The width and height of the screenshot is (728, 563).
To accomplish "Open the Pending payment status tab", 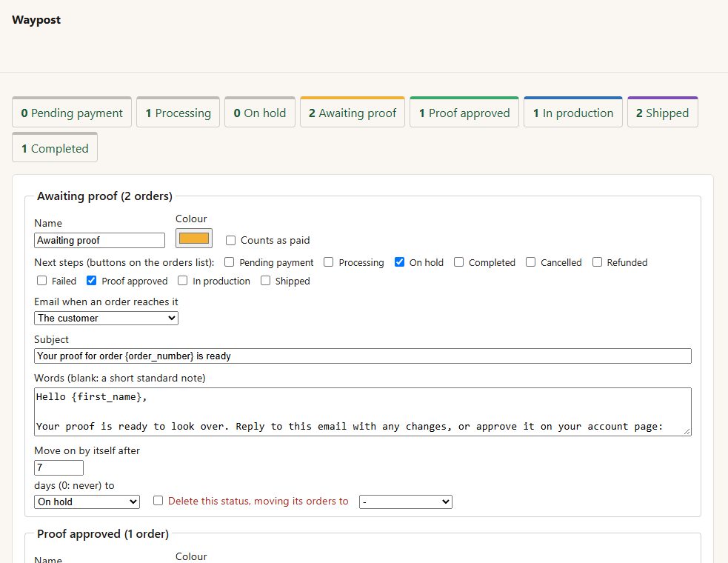I will click(72, 112).
